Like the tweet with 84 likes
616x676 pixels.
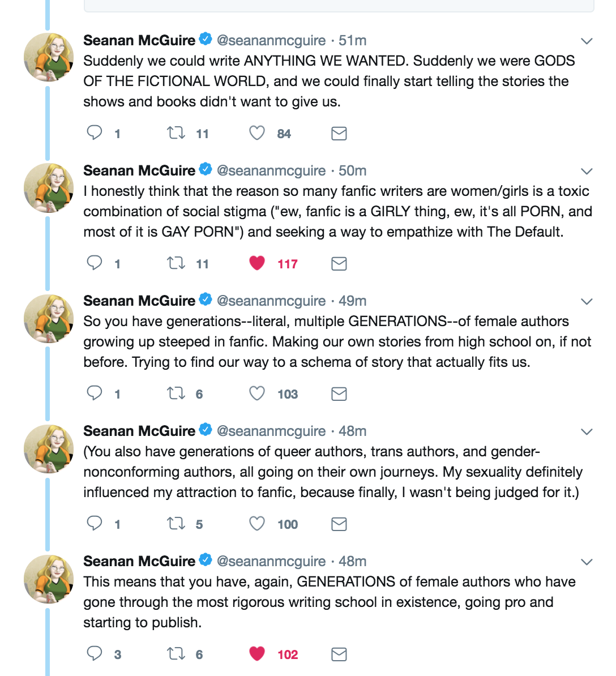click(x=257, y=133)
